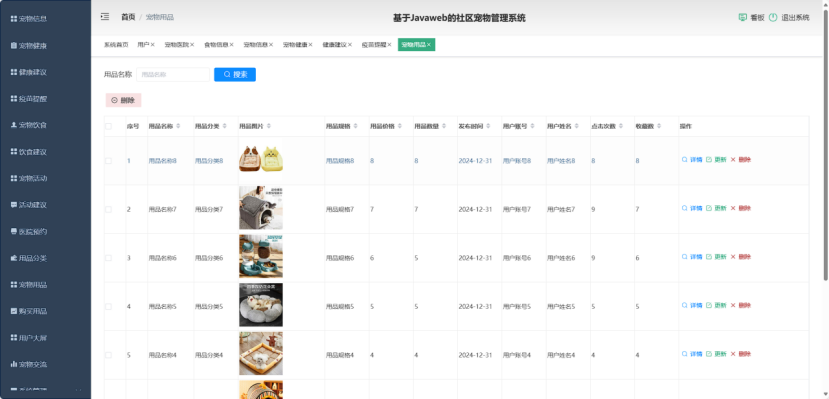
Task: Click 更新 for row 用品名称6
Action: pyautogui.click(x=716, y=257)
